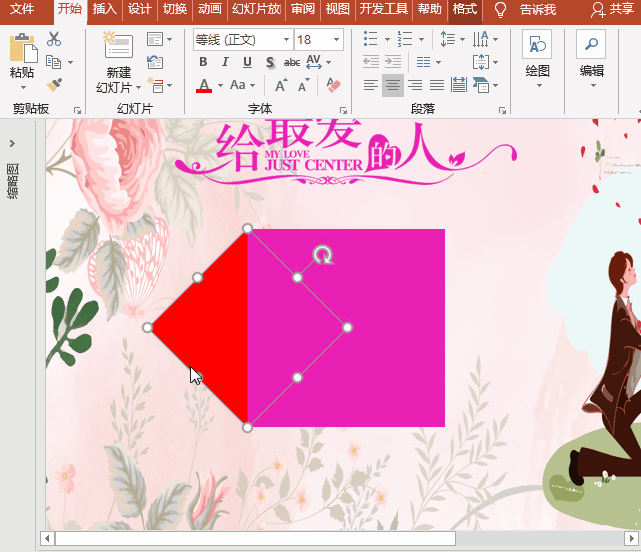Expand the 缩略图 thumbnail pane
641x552 pixels.
(12, 143)
